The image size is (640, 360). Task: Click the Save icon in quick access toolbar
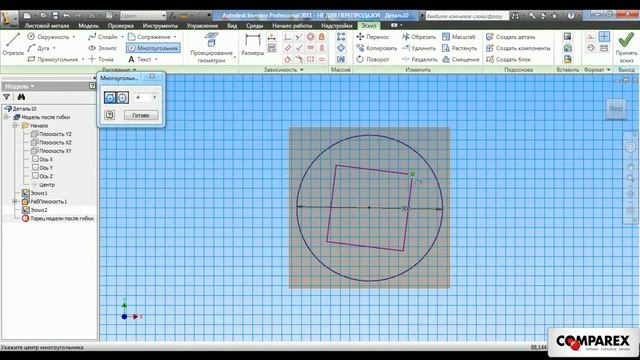pos(55,16)
